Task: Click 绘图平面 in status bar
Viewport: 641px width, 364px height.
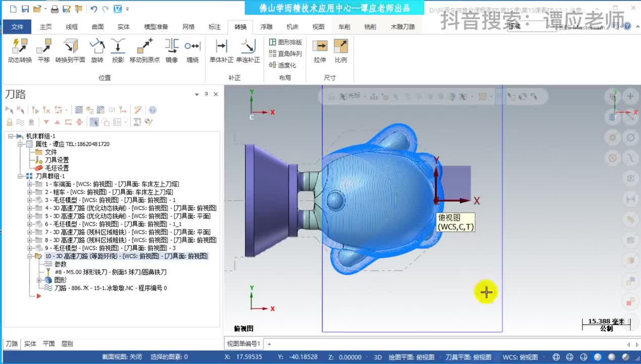Action: pos(411,357)
